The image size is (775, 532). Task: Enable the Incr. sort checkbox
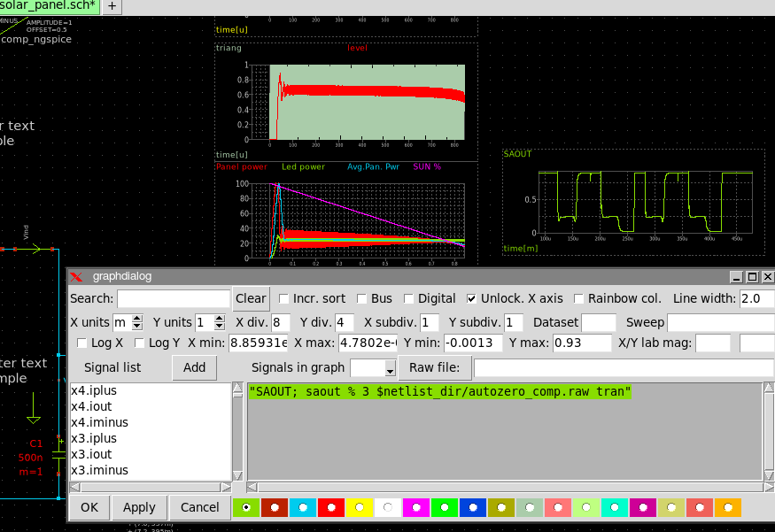[x=284, y=299]
